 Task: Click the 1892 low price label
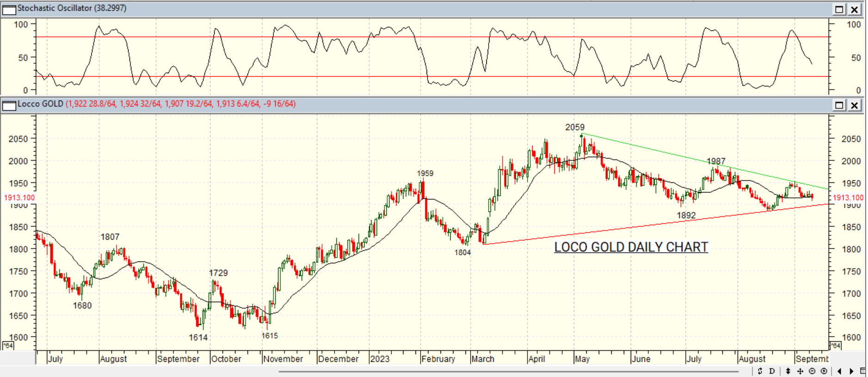(x=686, y=216)
